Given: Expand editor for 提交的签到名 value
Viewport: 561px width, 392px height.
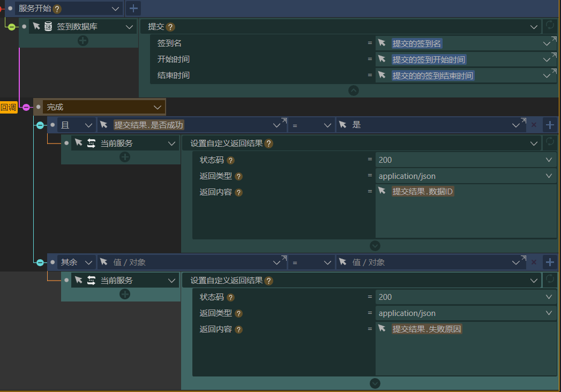Looking at the screenshot, I should tap(554, 39).
